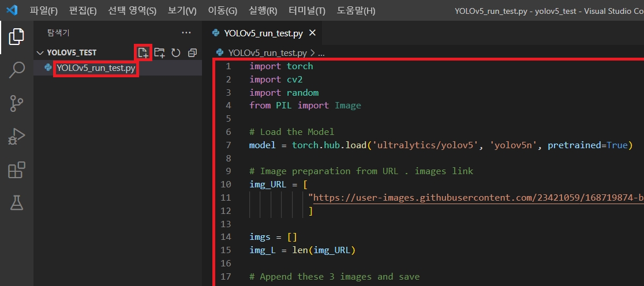This screenshot has height=286, width=644.
Task: Refresh the explorer file list
Action: point(176,52)
